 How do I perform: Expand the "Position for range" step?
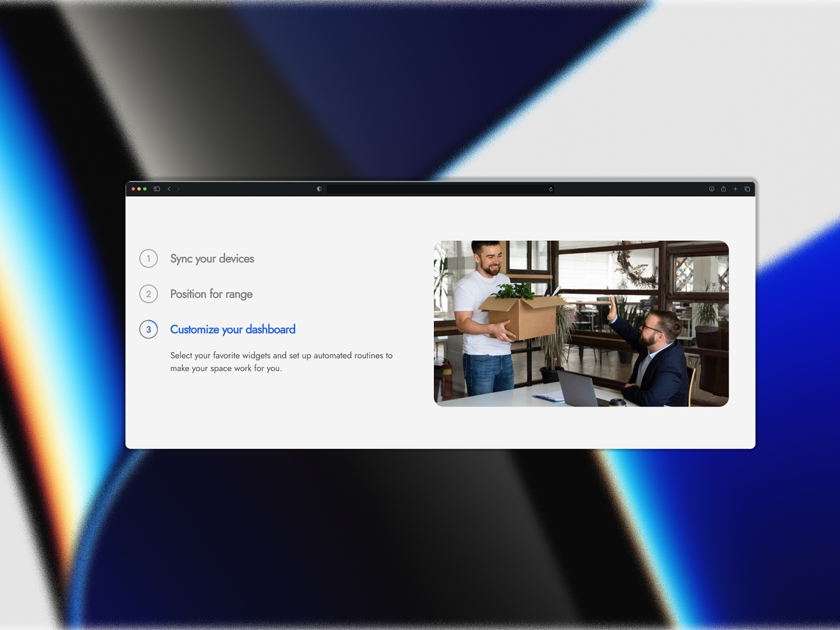211,294
